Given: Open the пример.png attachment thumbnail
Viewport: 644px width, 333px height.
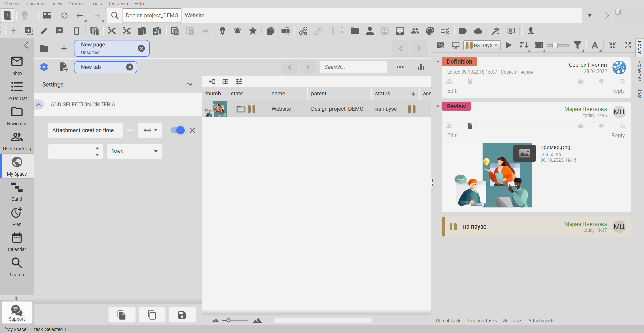Looking at the screenshot, I should (494, 175).
